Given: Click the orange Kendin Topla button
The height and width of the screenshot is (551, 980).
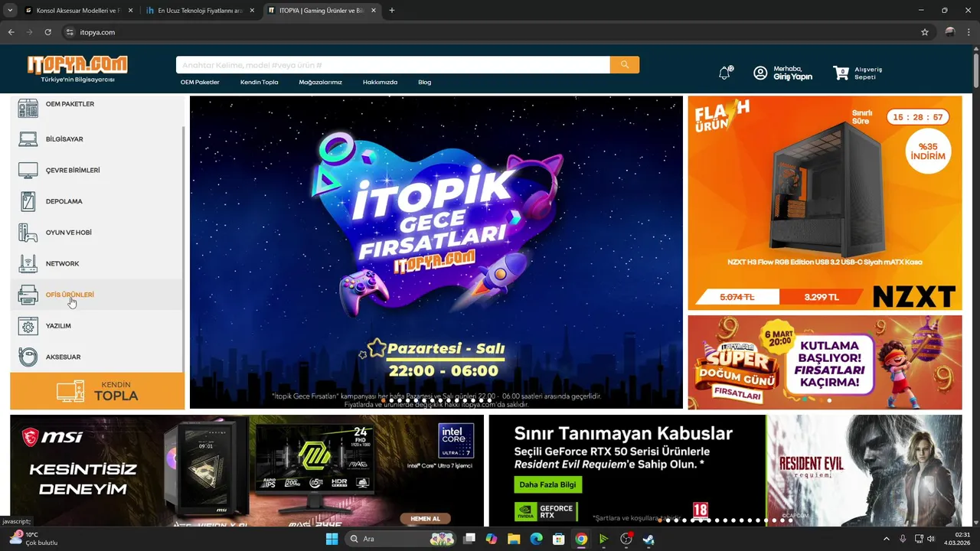Looking at the screenshot, I should coord(97,391).
